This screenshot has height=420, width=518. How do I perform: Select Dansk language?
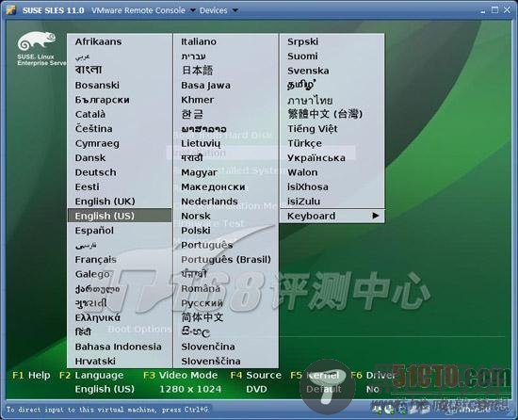90,158
